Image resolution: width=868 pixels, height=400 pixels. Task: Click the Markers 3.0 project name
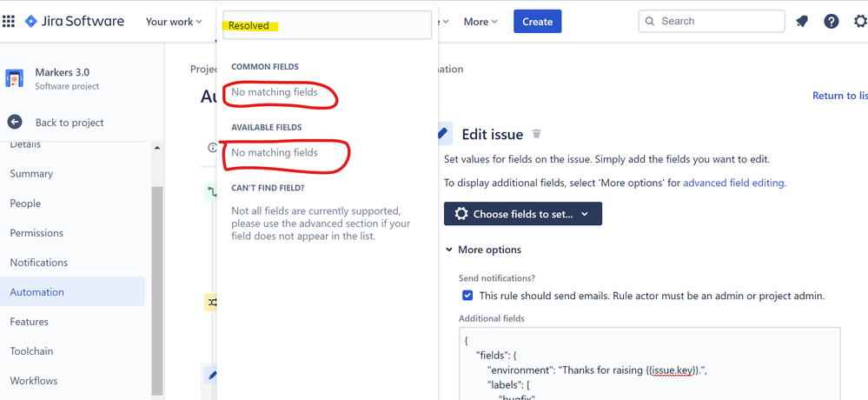click(x=62, y=72)
